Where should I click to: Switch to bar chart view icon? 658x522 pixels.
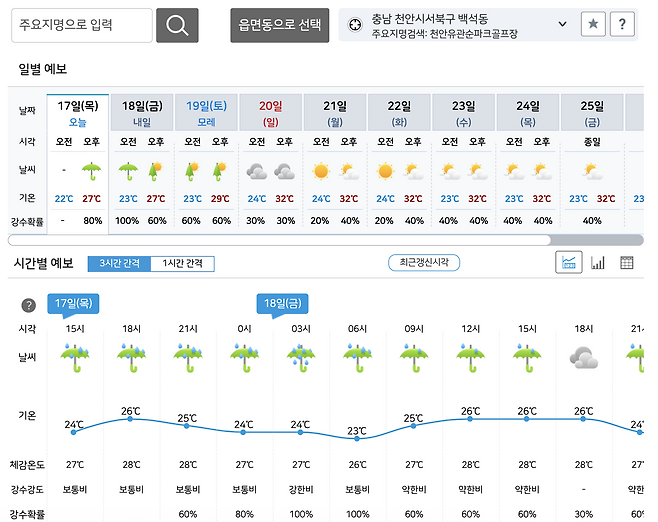pos(598,263)
